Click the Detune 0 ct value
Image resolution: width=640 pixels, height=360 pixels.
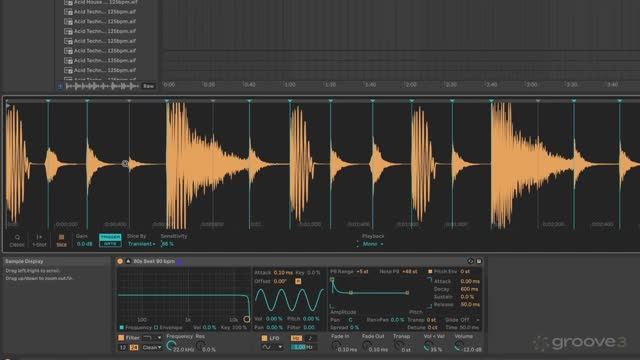432,328
